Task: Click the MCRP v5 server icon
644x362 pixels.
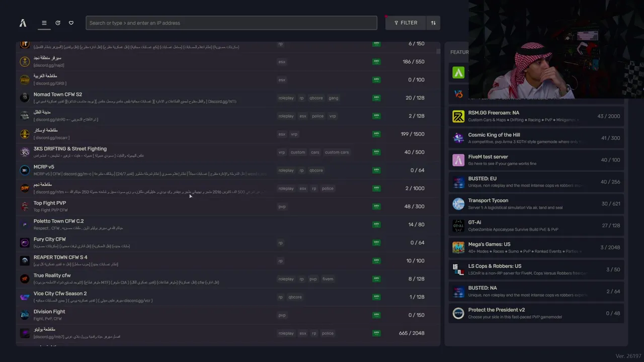Action: (x=25, y=170)
